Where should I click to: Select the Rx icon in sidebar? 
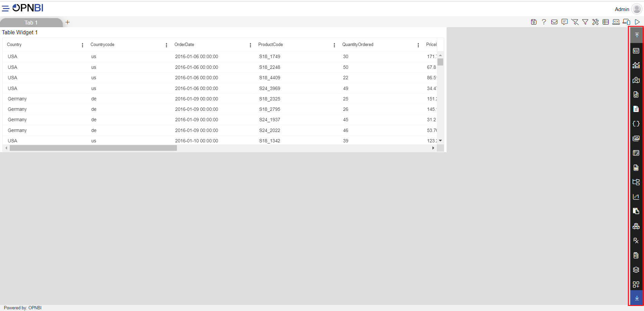pos(636,240)
